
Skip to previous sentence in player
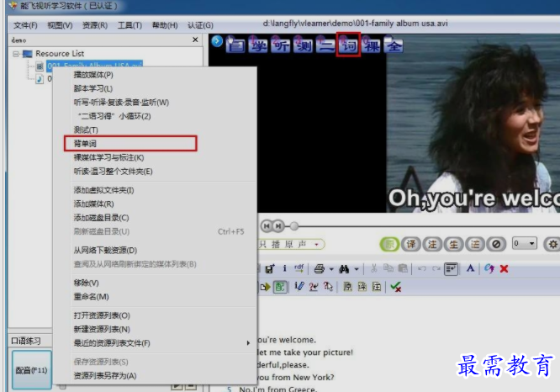pos(267,225)
